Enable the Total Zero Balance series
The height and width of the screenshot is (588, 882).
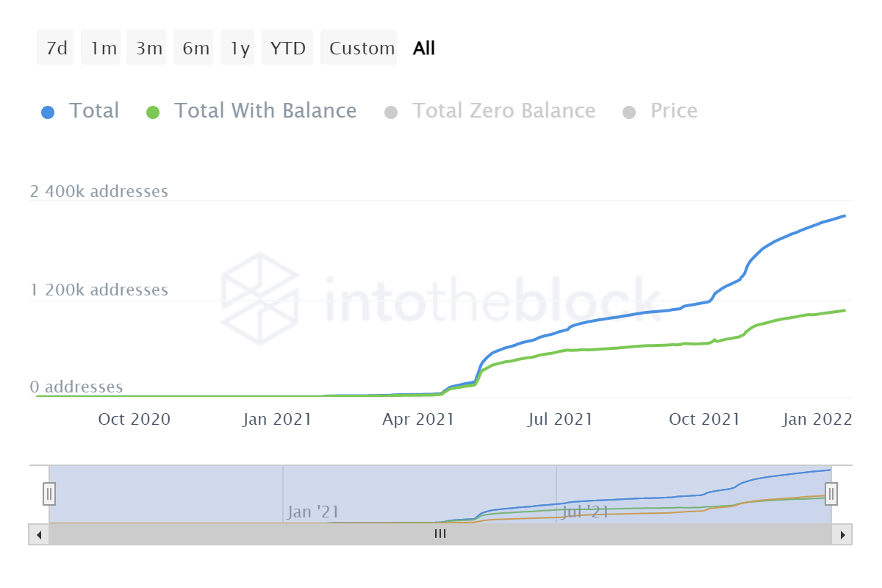point(503,111)
